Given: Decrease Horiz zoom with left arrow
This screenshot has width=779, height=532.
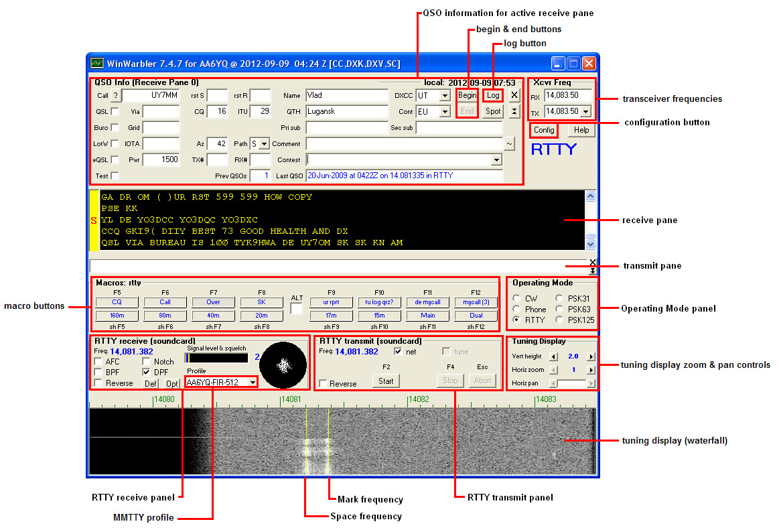Looking at the screenshot, I should click(x=553, y=370).
